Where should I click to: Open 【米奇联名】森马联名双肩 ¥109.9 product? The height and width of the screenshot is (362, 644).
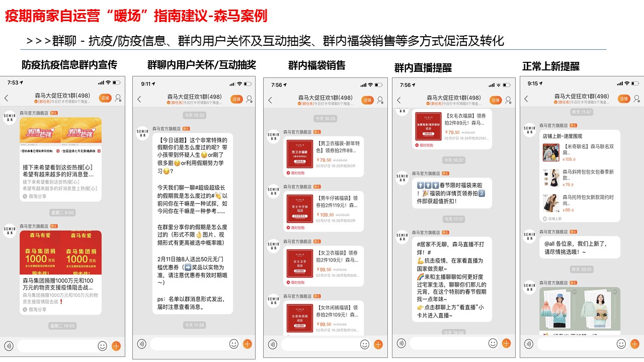(x=580, y=153)
